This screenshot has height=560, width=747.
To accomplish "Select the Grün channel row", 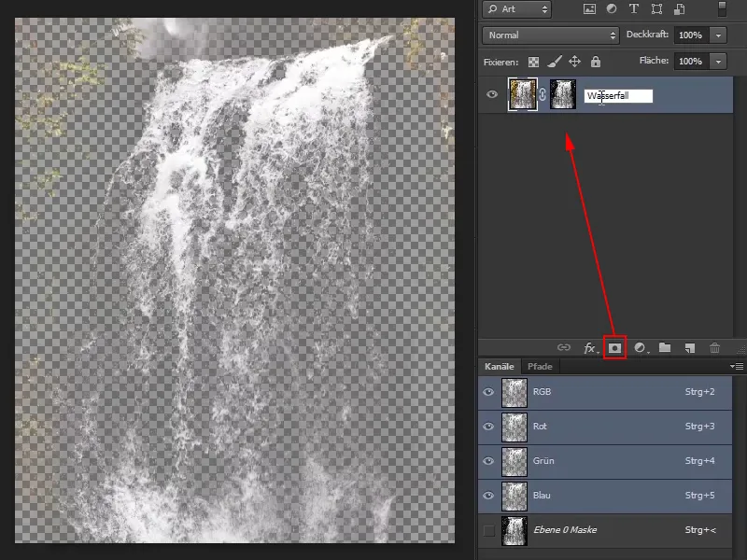I will click(x=605, y=461).
